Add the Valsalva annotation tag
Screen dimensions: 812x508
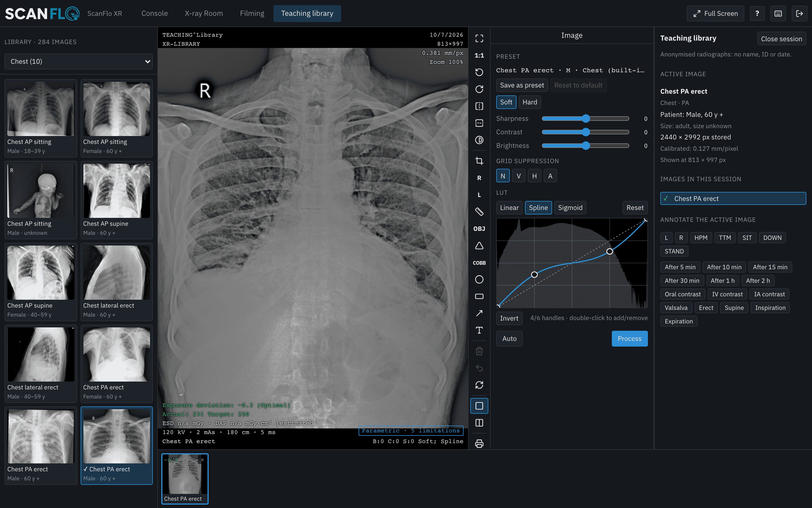click(x=676, y=308)
